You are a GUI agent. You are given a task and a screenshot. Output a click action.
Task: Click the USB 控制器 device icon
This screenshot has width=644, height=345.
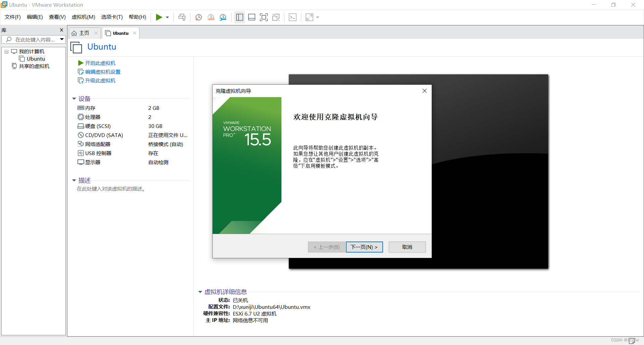81,153
